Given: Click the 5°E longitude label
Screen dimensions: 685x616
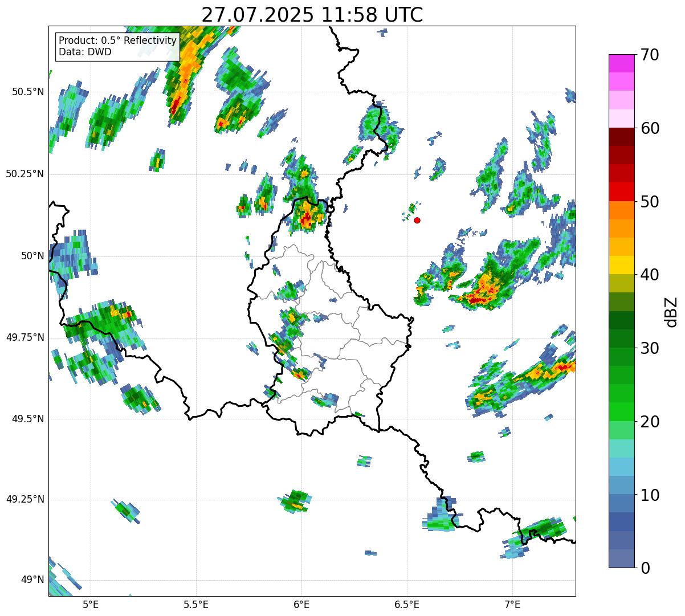Looking at the screenshot, I should [91, 605].
